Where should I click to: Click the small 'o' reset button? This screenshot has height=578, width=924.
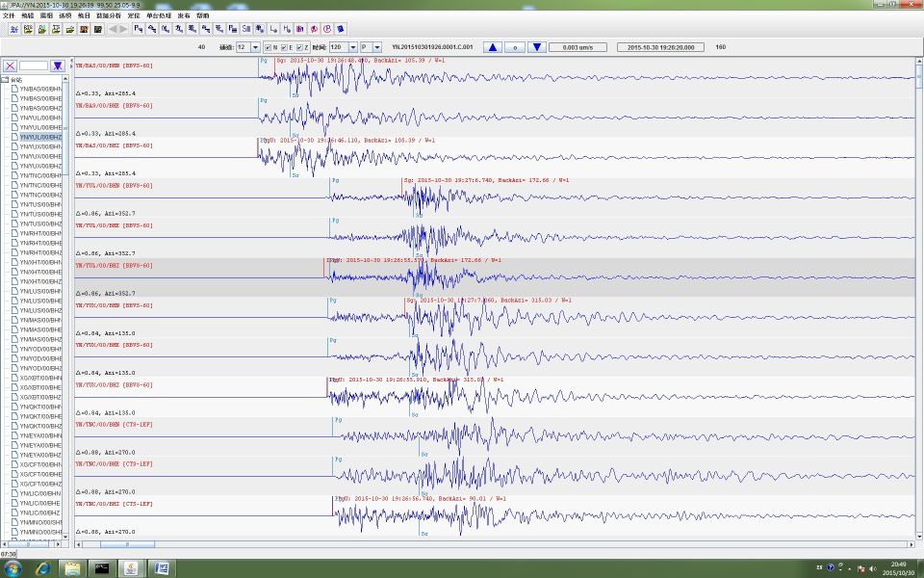pyautogui.click(x=515, y=47)
